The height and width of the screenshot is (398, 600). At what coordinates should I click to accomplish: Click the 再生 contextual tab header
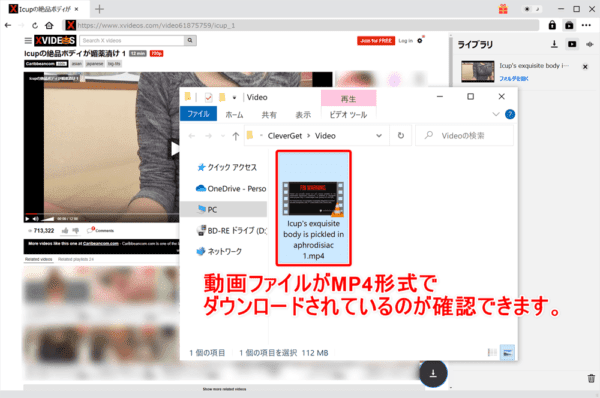(348, 99)
